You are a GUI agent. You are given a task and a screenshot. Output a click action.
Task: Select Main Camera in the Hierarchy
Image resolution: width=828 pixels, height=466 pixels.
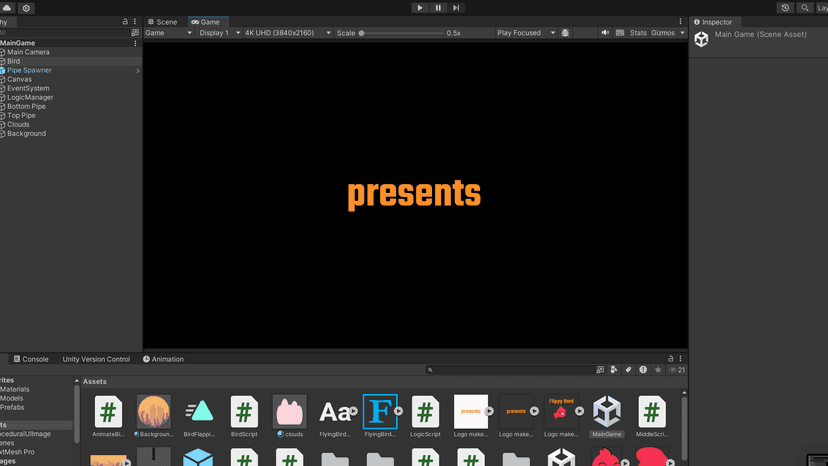pos(28,52)
